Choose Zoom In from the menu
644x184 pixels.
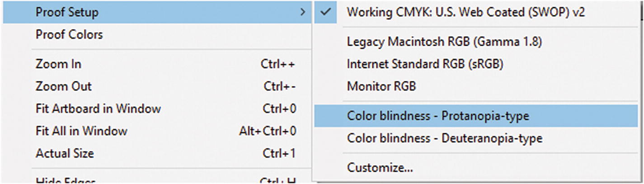58,64
